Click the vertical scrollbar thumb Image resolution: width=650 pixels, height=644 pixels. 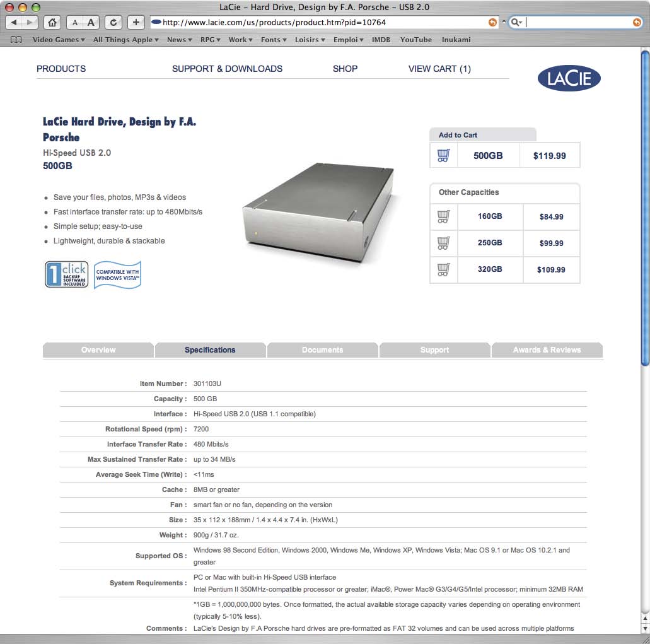tap(646, 208)
